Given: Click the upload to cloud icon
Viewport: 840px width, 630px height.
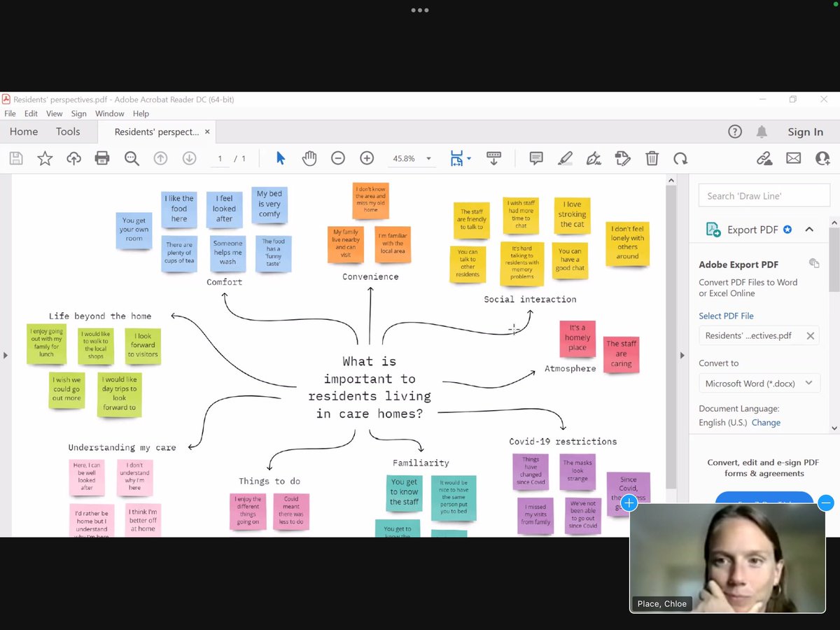Looking at the screenshot, I should (73, 159).
